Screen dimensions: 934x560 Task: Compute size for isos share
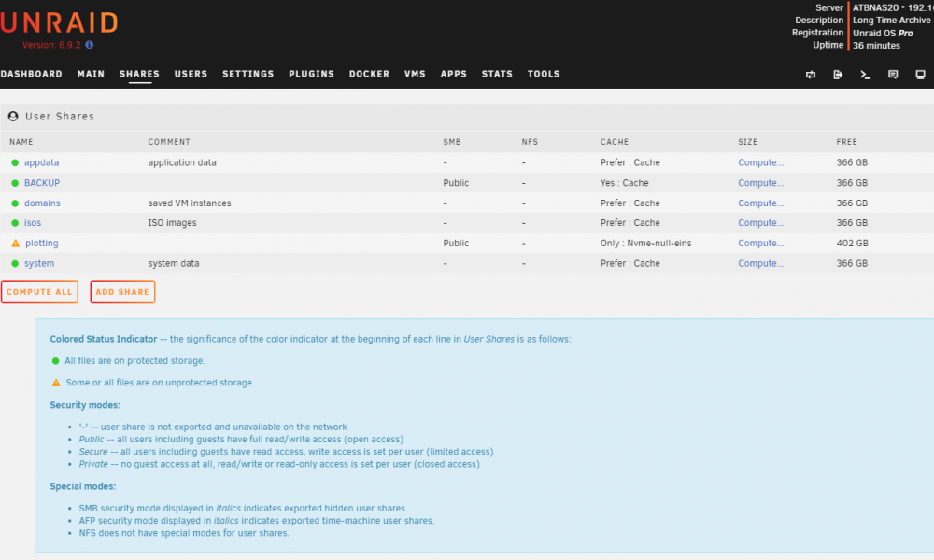(760, 222)
